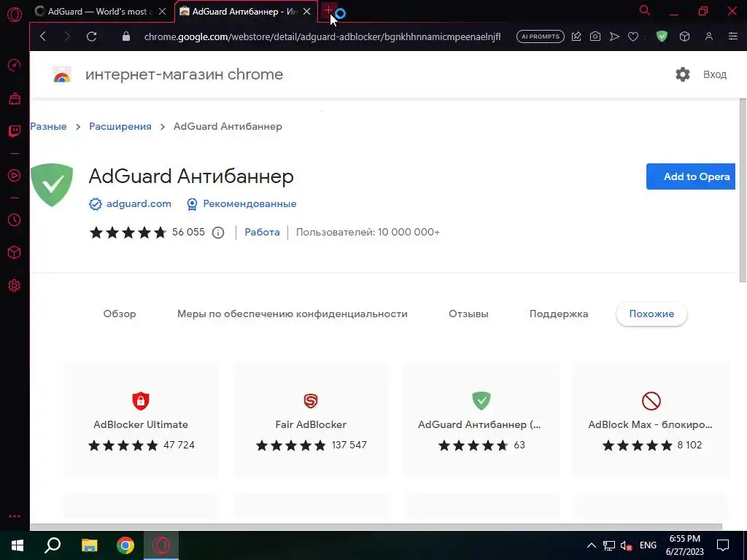Show hidden system tray icons
The width and height of the screenshot is (747, 560).
click(x=591, y=545)
